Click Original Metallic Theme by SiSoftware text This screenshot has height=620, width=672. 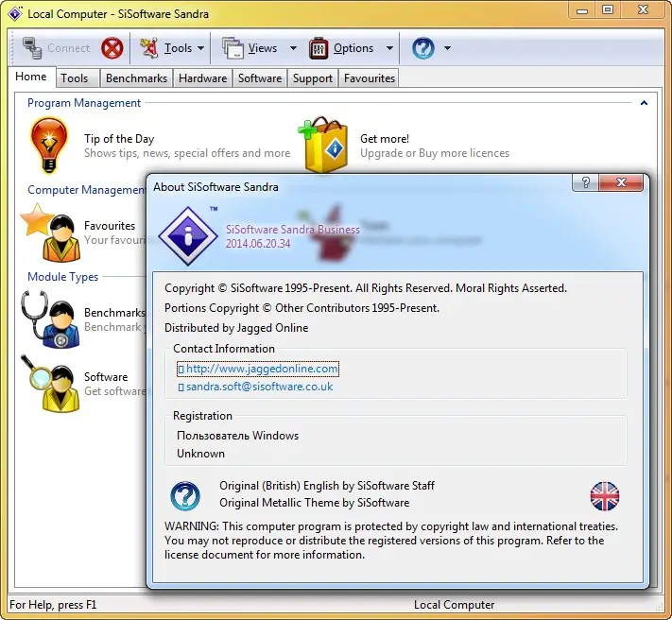click(314, 503)
